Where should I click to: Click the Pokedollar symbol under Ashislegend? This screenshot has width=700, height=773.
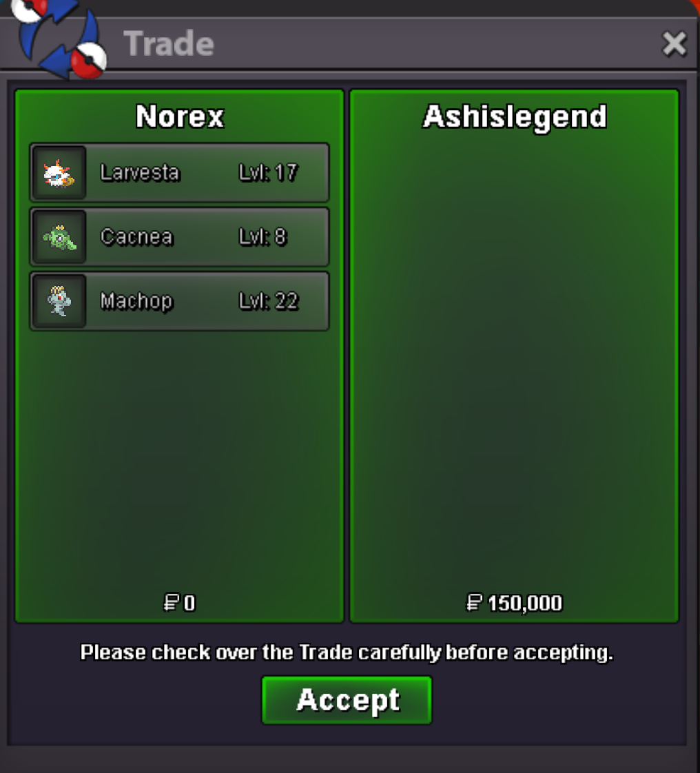[474, 603]
